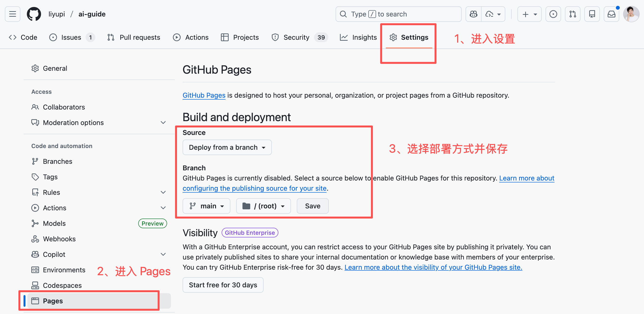Click the GitHub logo icon

click(34, 14)
